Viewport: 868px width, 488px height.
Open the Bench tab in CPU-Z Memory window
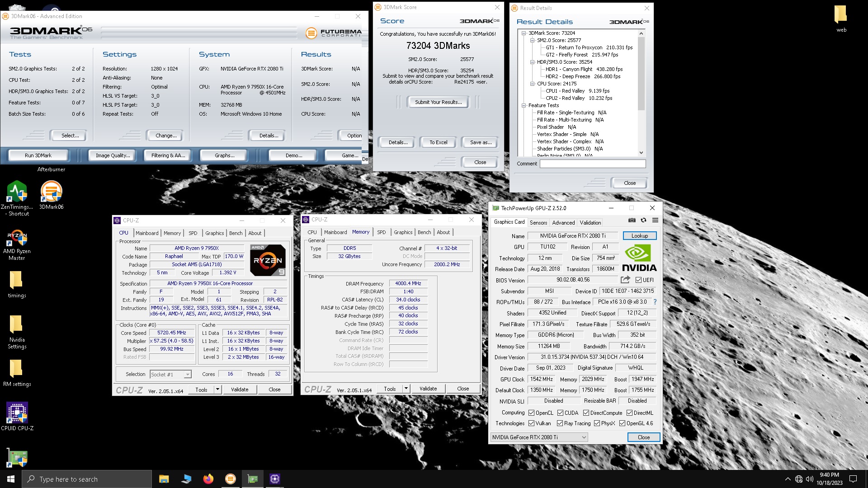pos(424,232)
